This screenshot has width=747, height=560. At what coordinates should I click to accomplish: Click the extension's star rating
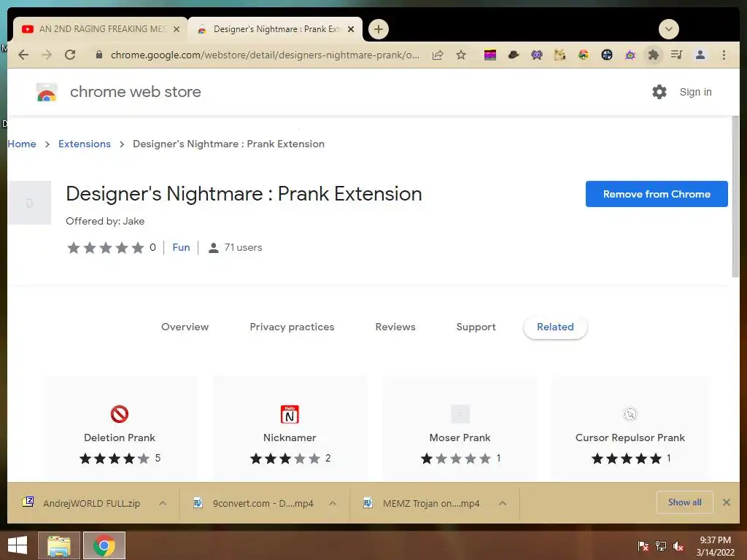106,248
